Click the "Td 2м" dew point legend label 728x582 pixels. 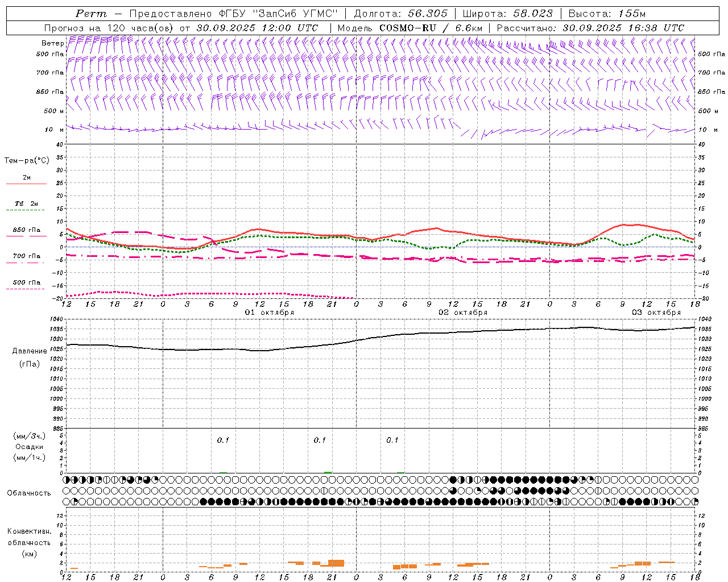click(27, 203)
